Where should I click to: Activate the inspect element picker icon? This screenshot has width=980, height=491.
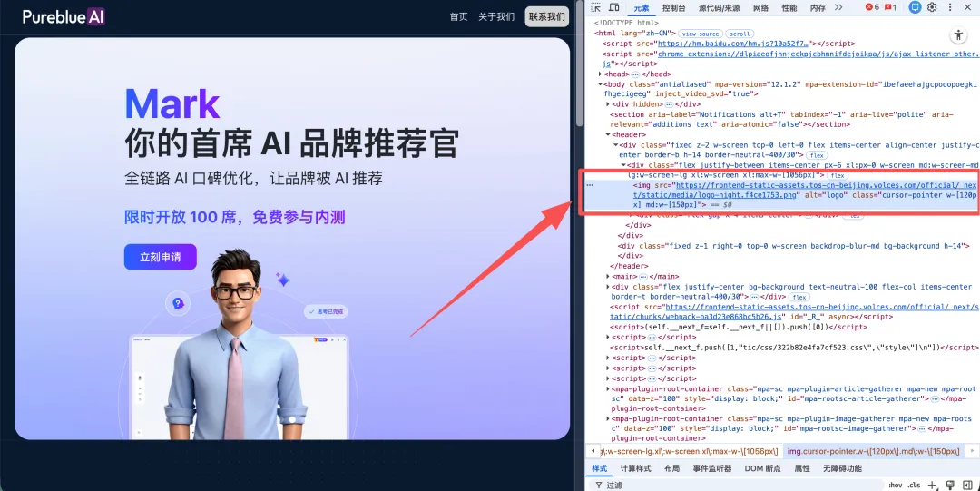(596, 7)
